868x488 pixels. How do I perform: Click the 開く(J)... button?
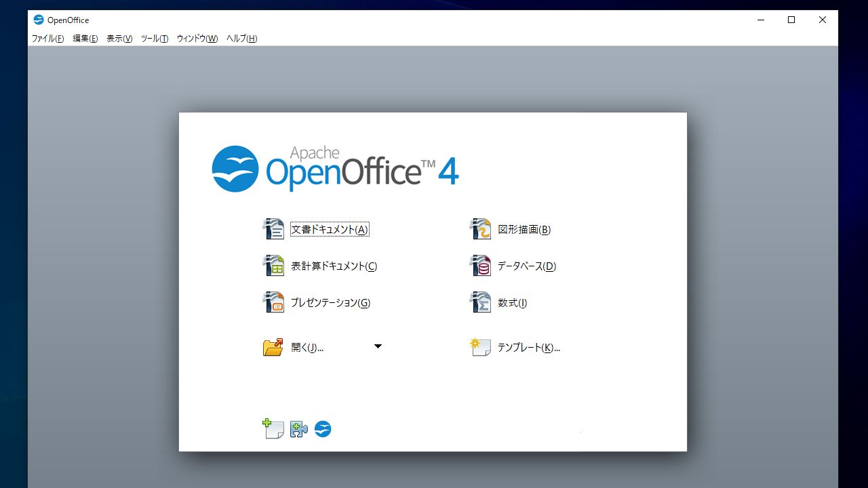[307, 348]
